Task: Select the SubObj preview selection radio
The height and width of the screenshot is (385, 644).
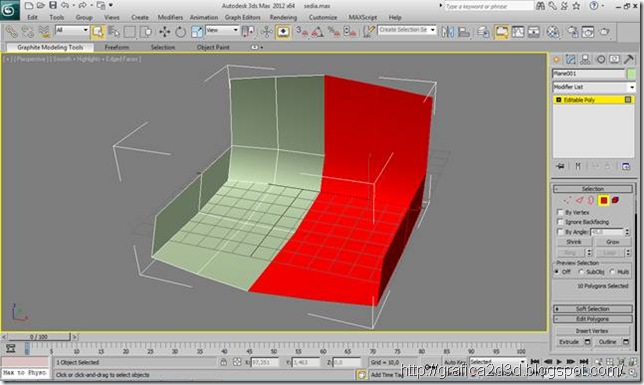Action: click(x=581, y=272)
